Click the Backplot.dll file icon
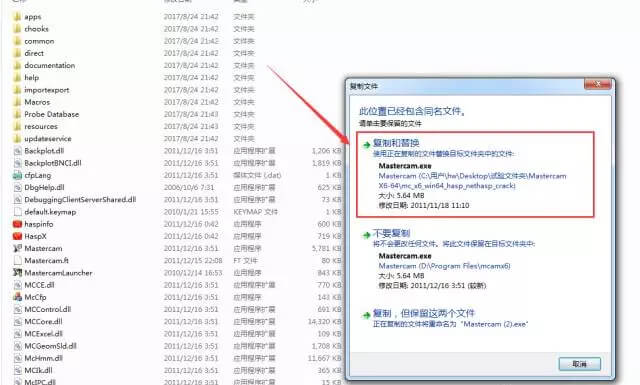Viewport: 640px width, 385px height. pyautogui.click(x=17, y=151)
